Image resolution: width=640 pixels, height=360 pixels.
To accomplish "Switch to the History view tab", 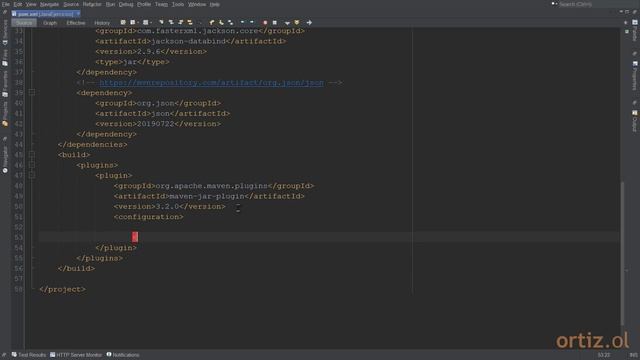I will click(102, 23).
